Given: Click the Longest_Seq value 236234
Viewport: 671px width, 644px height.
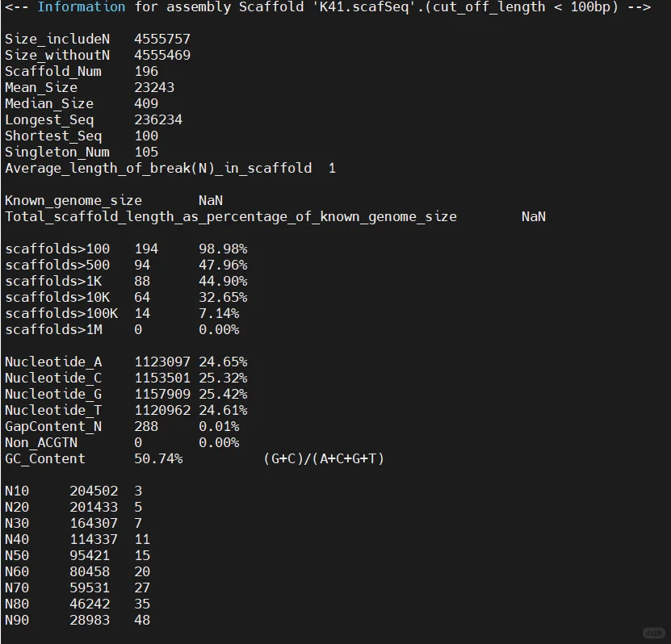Looking at the screenshot, I should [158, 119].
